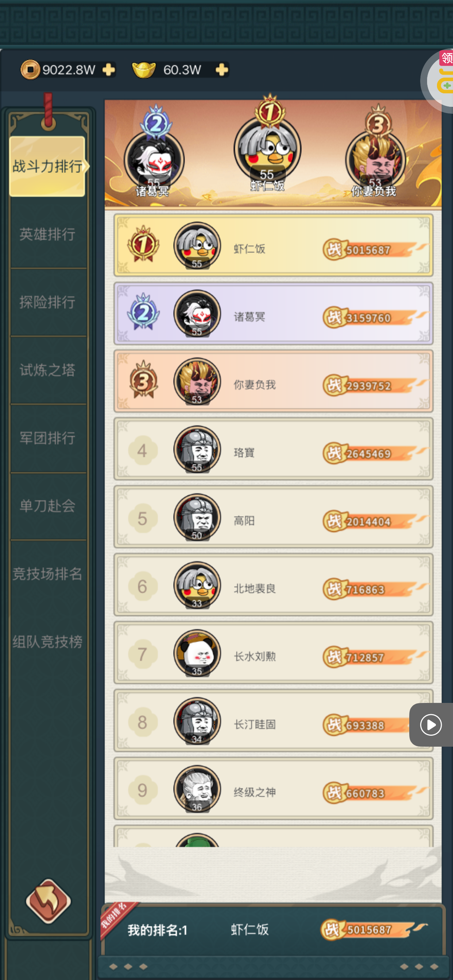Open the rank 4 珞寶 player row

(273, 449)
